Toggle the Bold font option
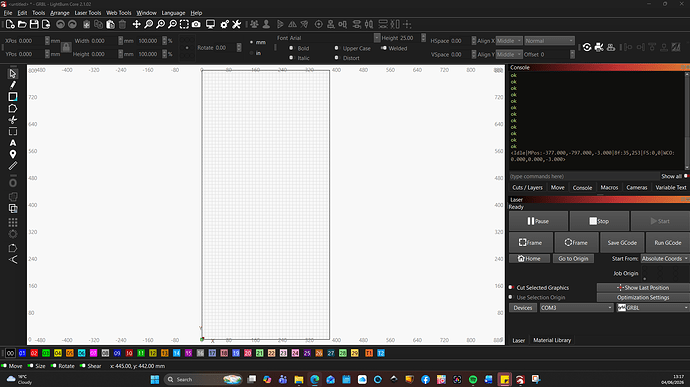The height and width of the screenshot is (387, 690). coord(291,48)
